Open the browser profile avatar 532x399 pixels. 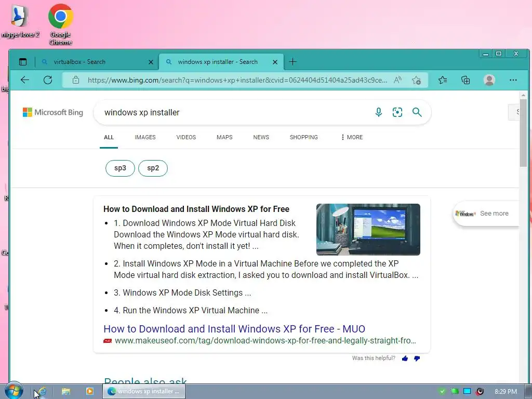tap(489, 80)
